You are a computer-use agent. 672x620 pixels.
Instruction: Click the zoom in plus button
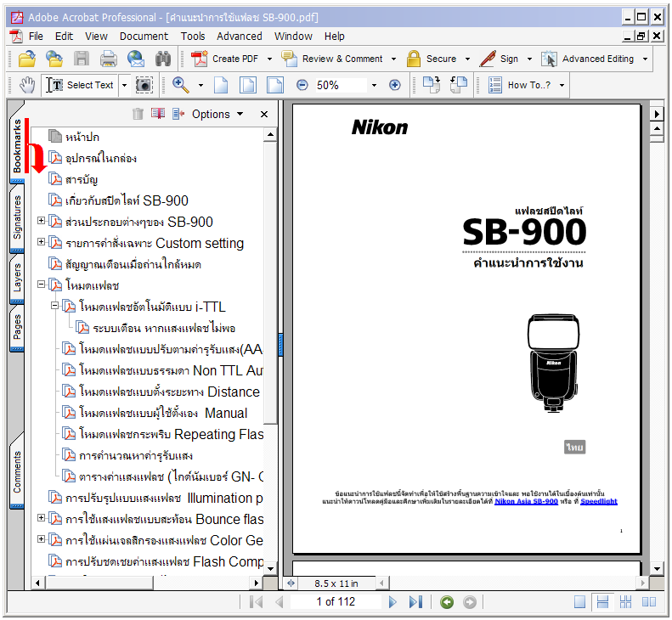coord(395,85)
